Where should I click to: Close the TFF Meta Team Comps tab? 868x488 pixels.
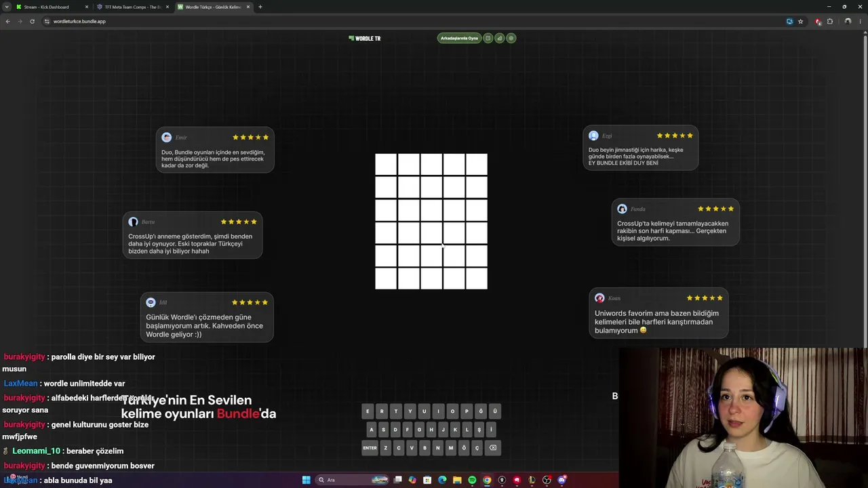(x=167, y=7)
